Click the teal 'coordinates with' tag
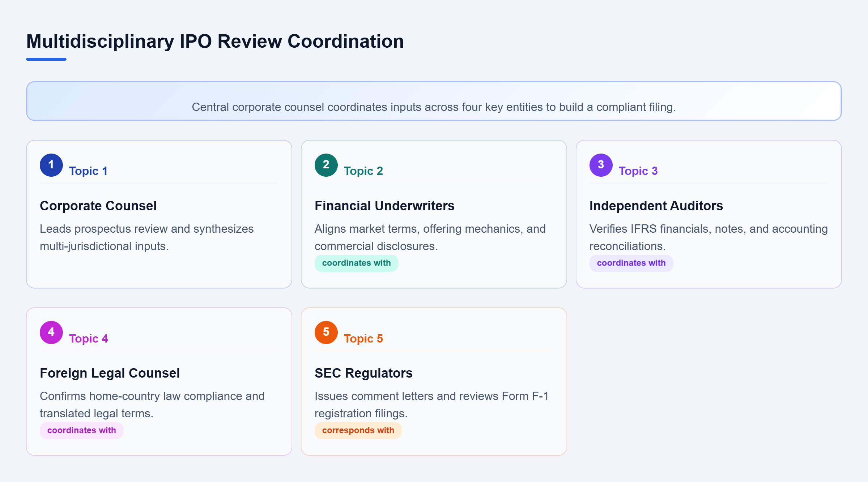Screen dimensions: 868x482 (357, 263)
